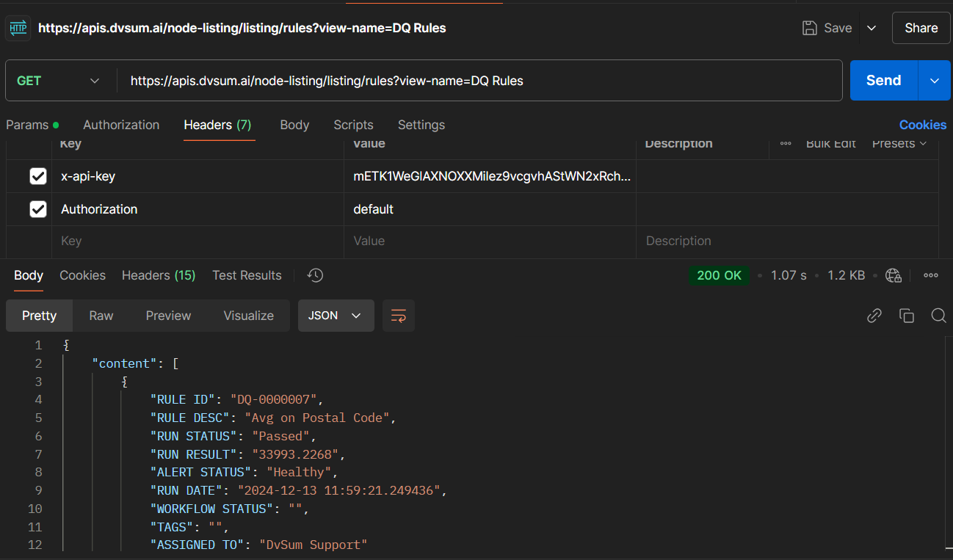Open the headers table three-dots menu
Viewport: 953px width, 560px height.
[x=786, y=144]
